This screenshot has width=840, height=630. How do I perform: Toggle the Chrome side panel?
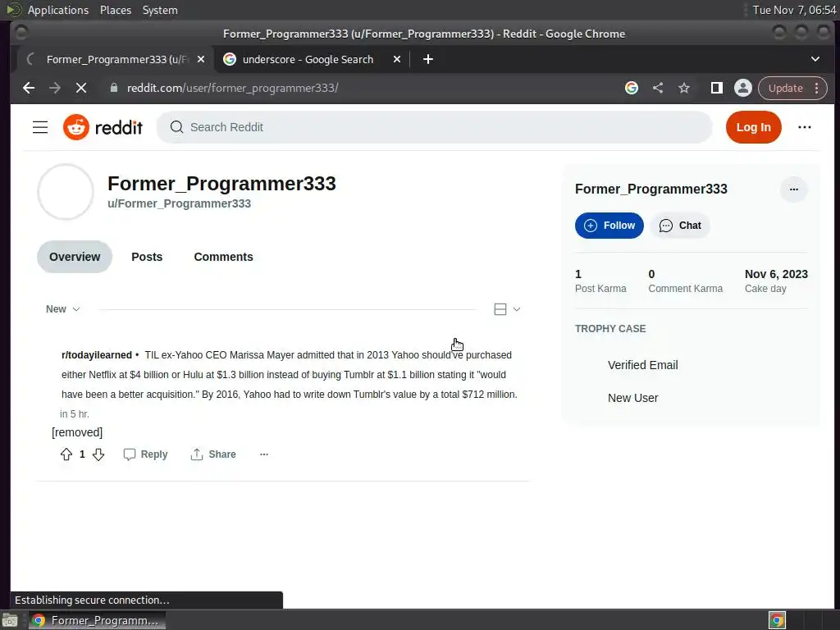pyautogui.click(x=716, y=88)
